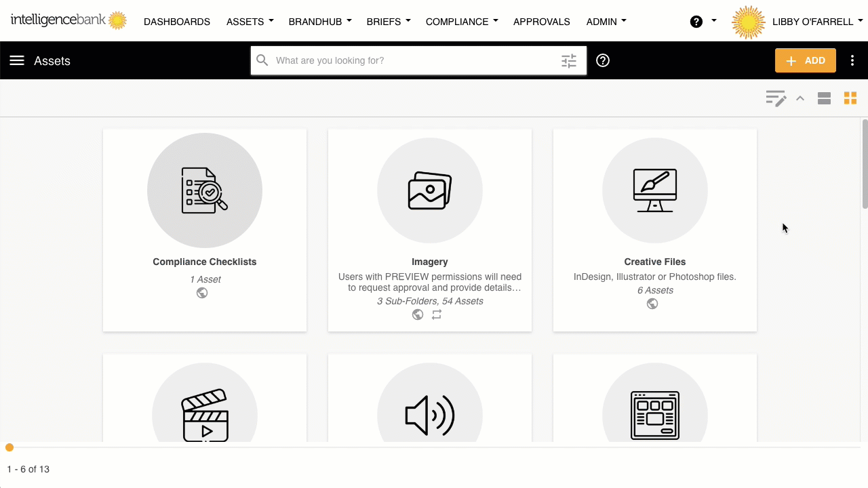
Task: Go to the Approvals page
Action: point(542,22)
